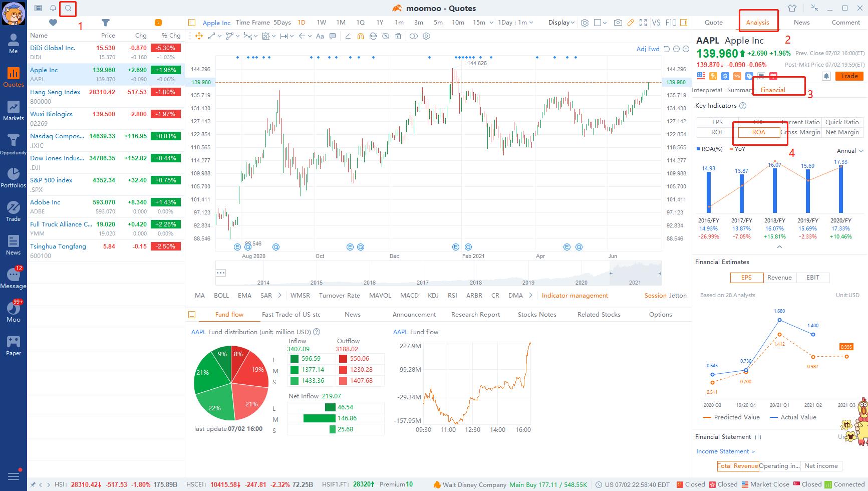
Task: Open Portfolios in left sidebar
Action: [14, 178]
